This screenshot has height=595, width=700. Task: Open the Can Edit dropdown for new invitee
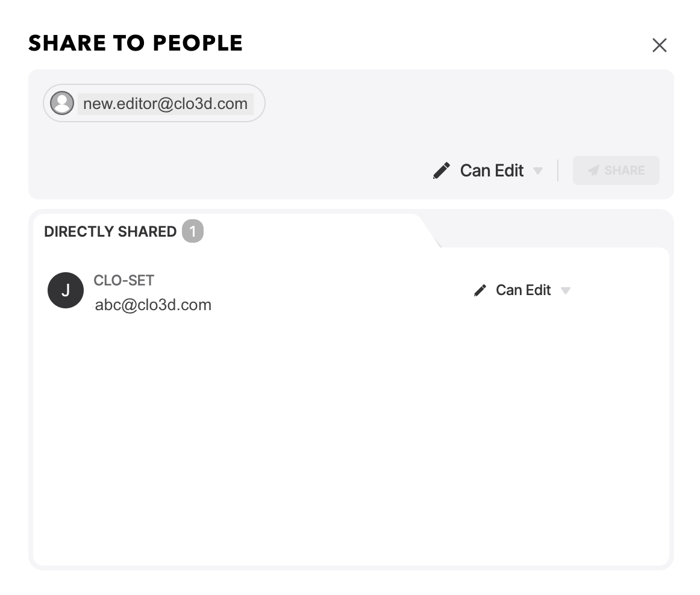click(x=488, y=170)
